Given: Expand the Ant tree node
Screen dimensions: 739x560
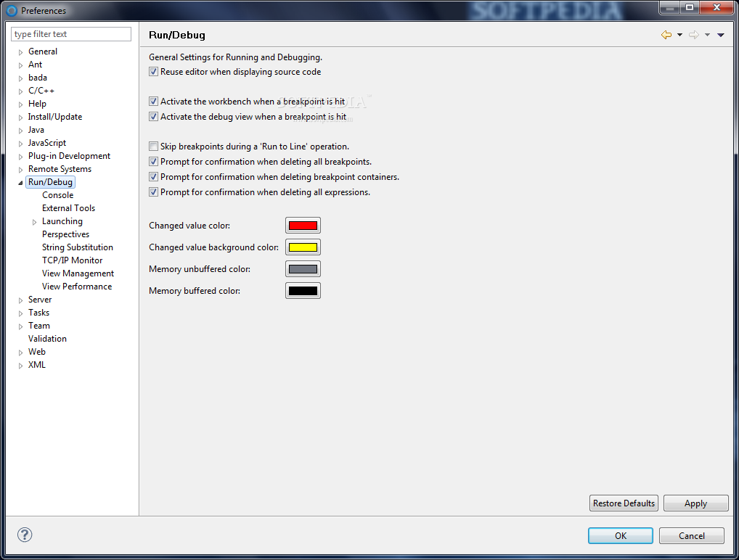Looking at the screenshot, I should click(20, 65).
